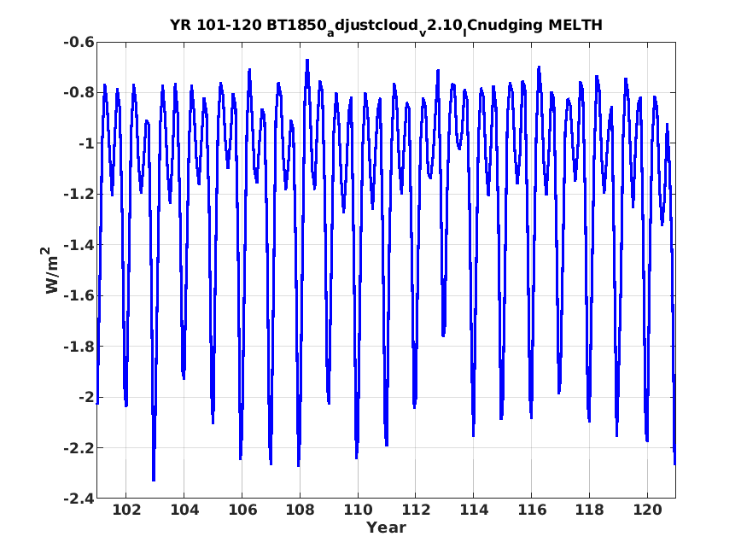
Task: Select the 'W/m²' y-axis label
Action: point(50,270)
